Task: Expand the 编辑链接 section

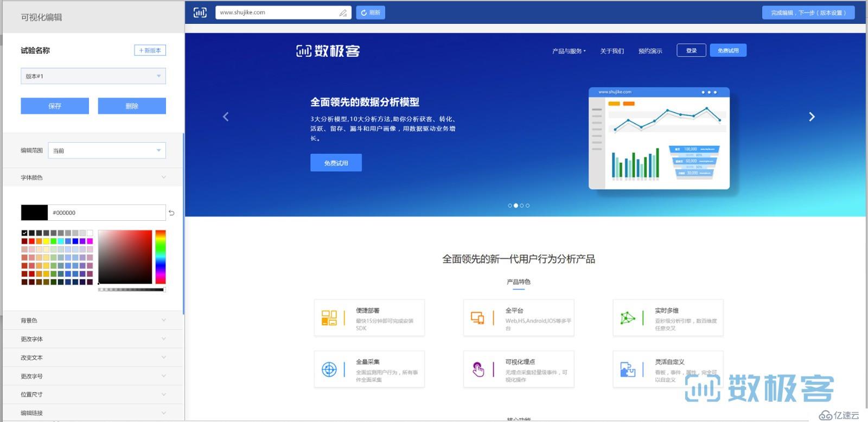Action: pyautogui.click(x=93, y=413)
